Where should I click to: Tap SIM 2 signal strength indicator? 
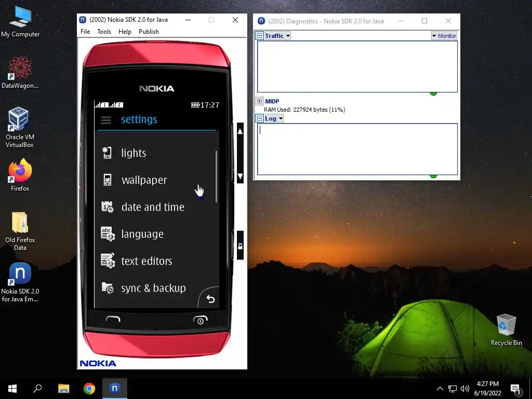click(116, 105)
